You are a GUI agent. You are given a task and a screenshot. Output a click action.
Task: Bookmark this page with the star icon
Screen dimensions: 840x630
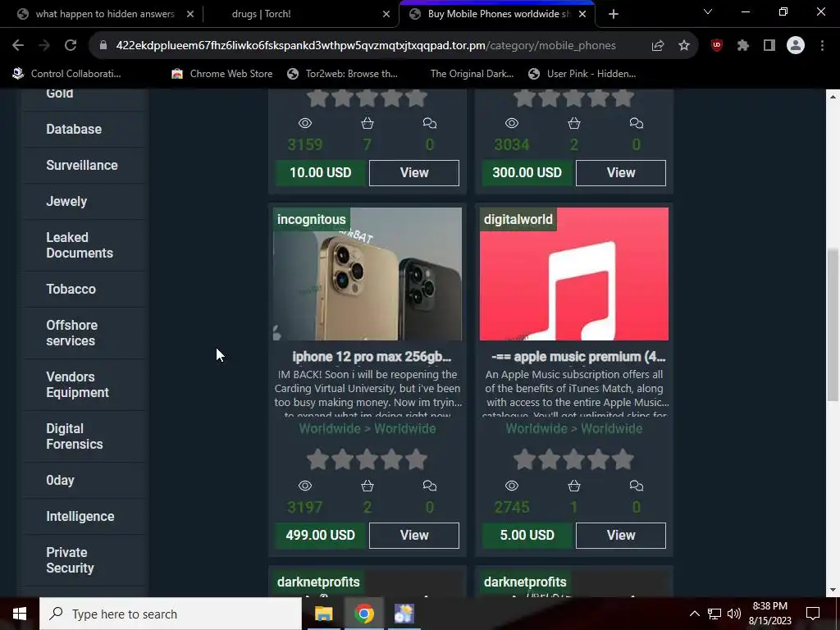click(x=684, y=46)
